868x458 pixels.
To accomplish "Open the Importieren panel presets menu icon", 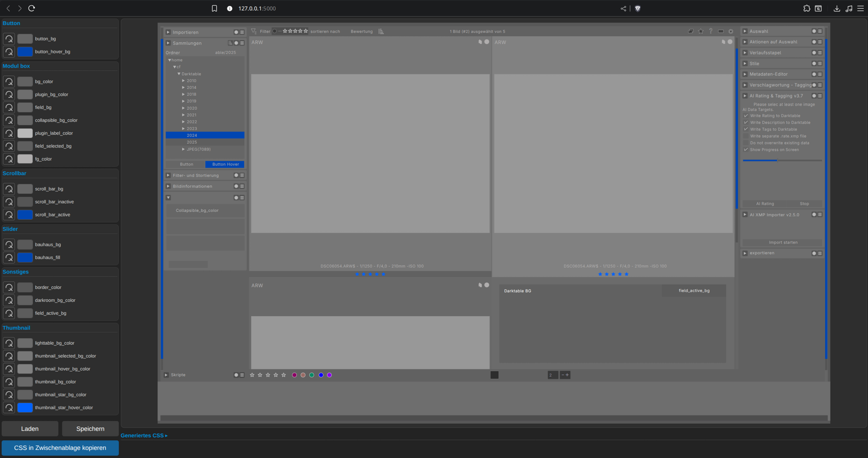I will coord(242,32).
